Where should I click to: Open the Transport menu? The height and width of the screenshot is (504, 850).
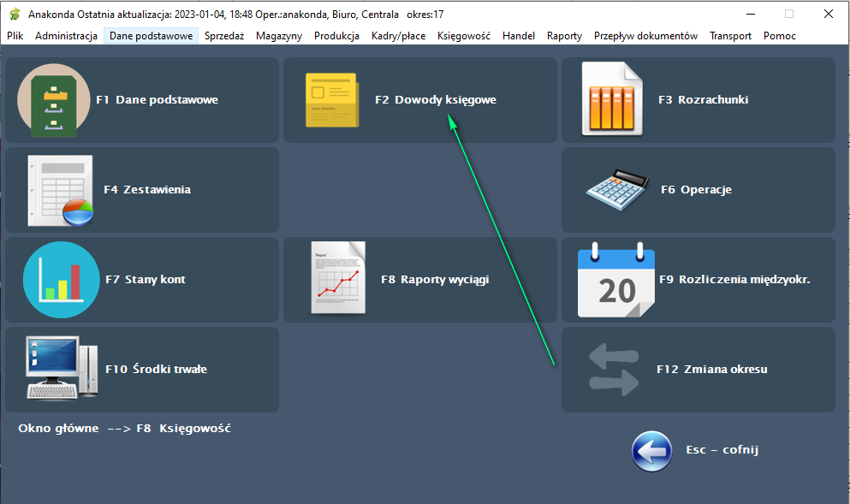[731, 36]
